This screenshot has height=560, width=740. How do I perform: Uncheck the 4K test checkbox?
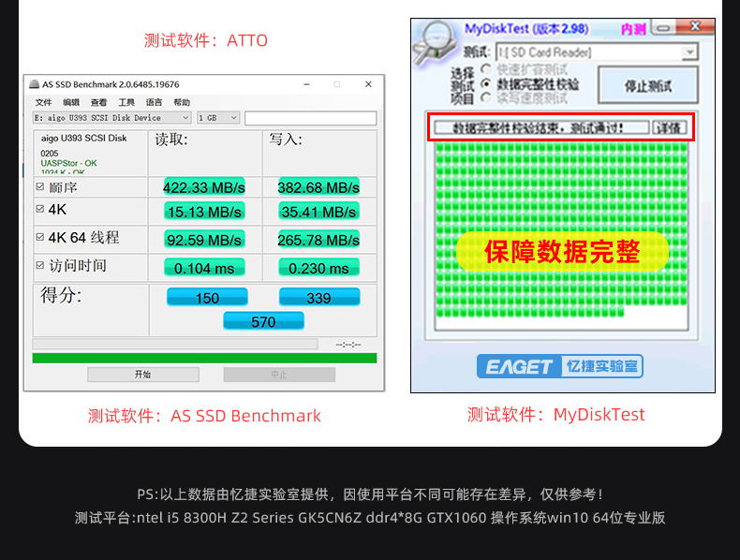(x=39, y=210)
